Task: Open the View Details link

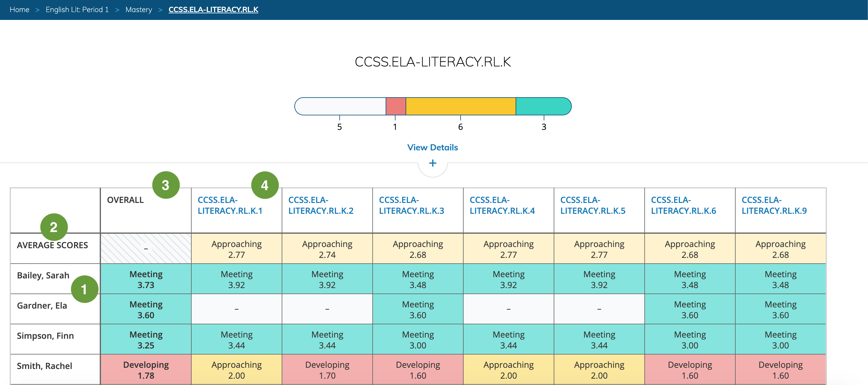Action: tap(432, 147)
